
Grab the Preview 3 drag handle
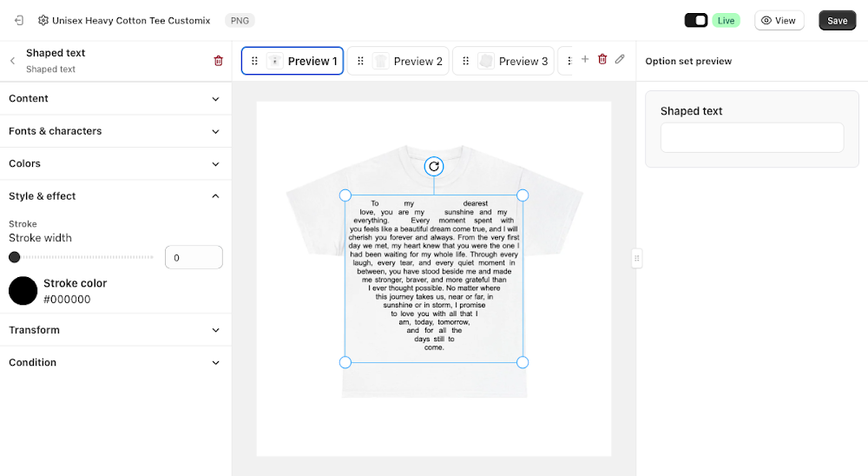pyautogui.click(x=465, y=61)
